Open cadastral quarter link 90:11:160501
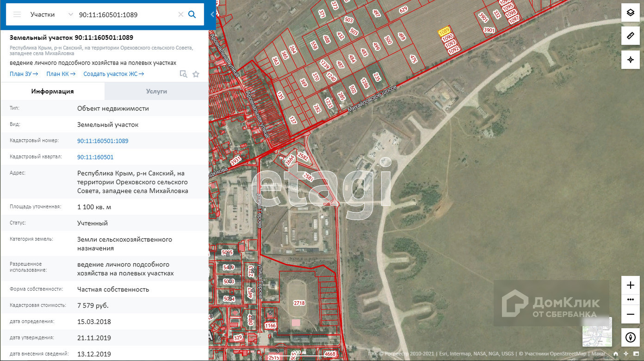Viewport: 644px width, 361px height. [x=95, y=157]
